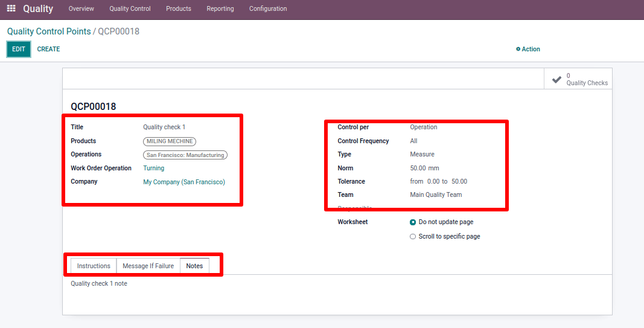Click the Type value 'Measure'
This screenshot has width=644, height=328.
(x=422, y=155)
